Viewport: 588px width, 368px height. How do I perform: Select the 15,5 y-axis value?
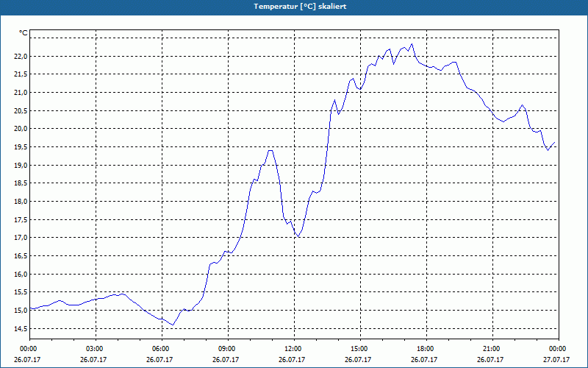click(x=21, y=292)
